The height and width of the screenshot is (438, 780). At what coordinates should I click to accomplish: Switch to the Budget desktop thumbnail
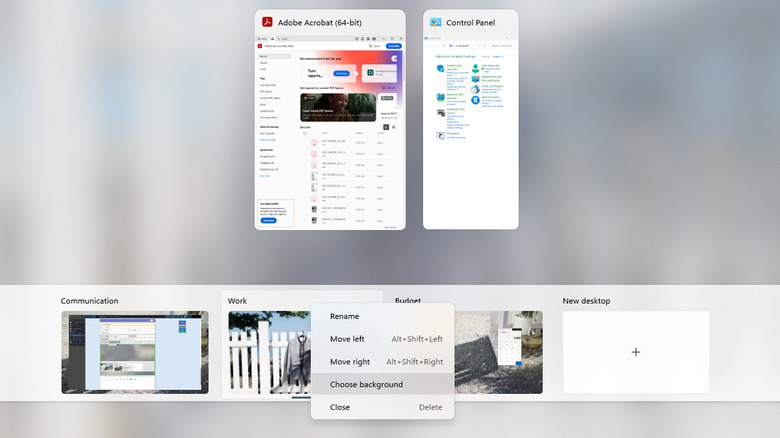point(498,352)
